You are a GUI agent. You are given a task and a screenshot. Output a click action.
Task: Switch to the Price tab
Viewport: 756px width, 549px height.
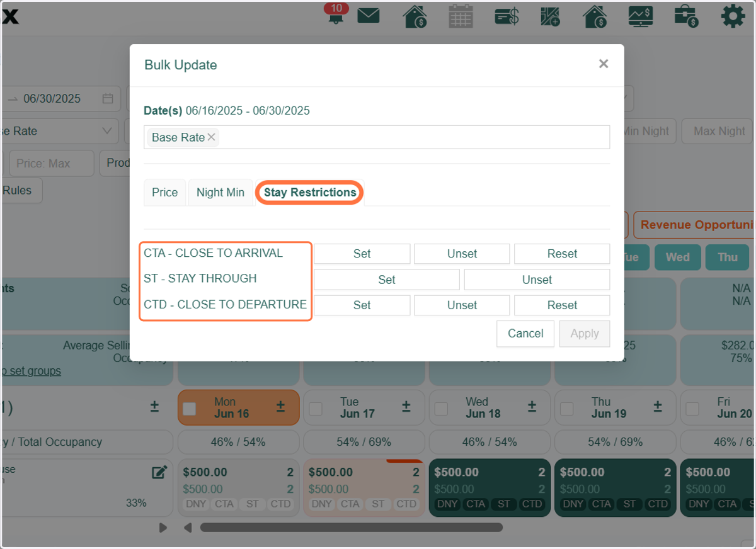click(165, 193)
